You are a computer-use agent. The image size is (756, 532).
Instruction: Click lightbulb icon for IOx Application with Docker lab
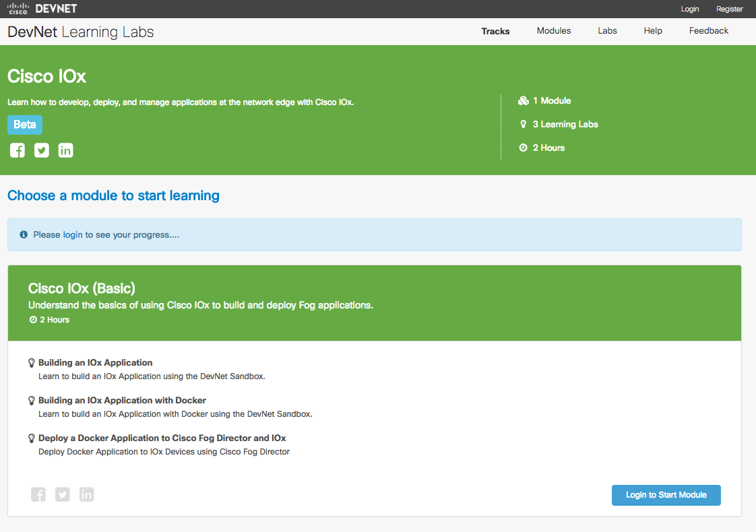coord(32,401)
